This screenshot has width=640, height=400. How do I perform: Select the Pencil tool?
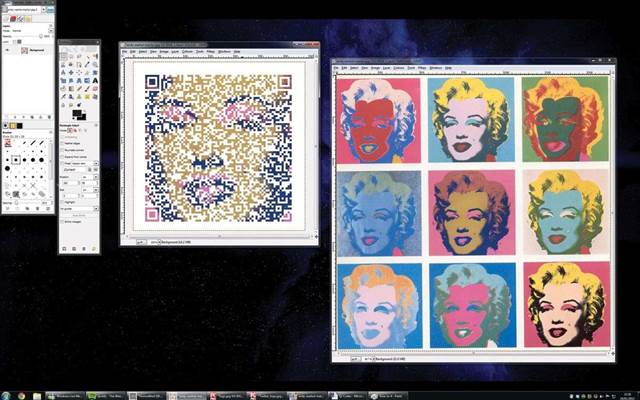click(x=79, y=89)
